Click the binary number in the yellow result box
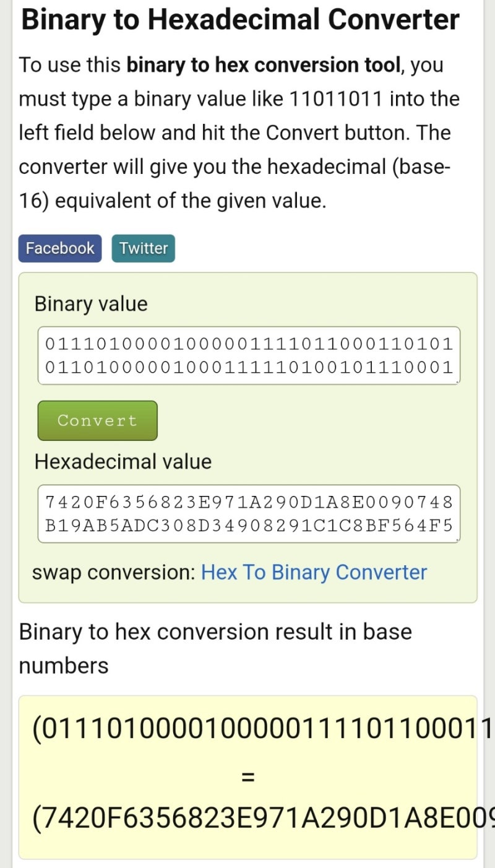Viewport: 495px width, 868px height. 260,729
